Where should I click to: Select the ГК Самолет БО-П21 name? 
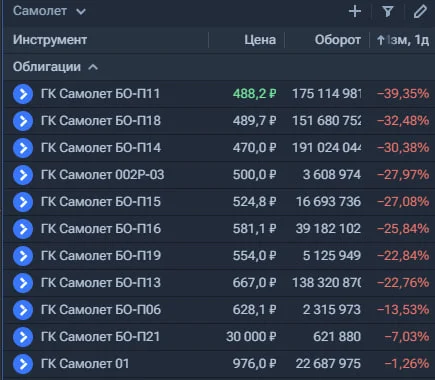tap(100, 337)
